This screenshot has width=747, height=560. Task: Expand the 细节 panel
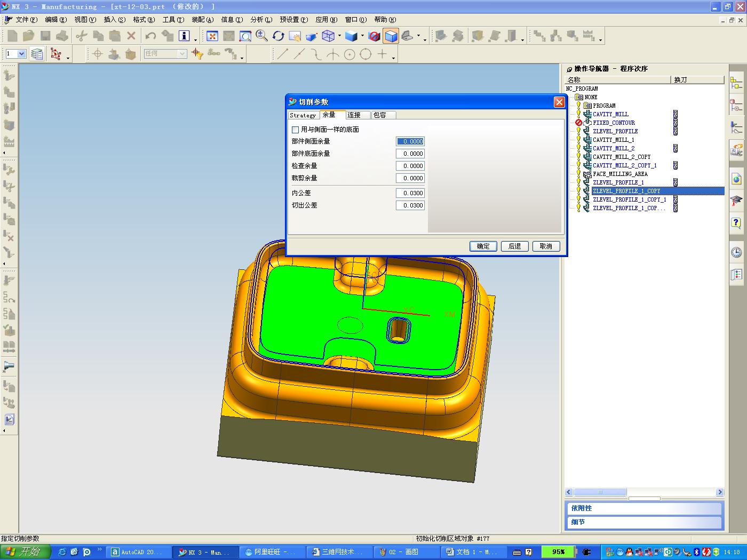click(643, 522)
